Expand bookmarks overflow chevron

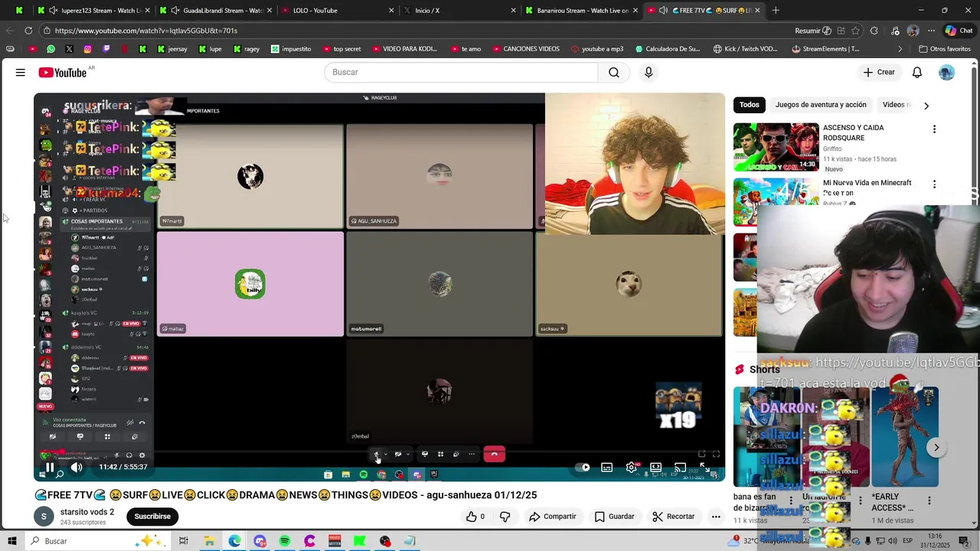900,49
